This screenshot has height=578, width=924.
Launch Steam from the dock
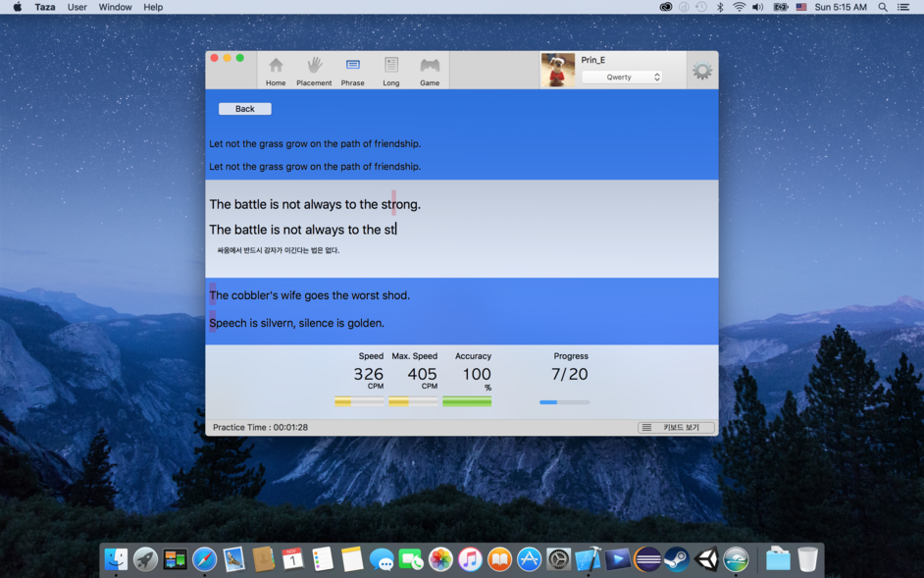coord(677,559)
